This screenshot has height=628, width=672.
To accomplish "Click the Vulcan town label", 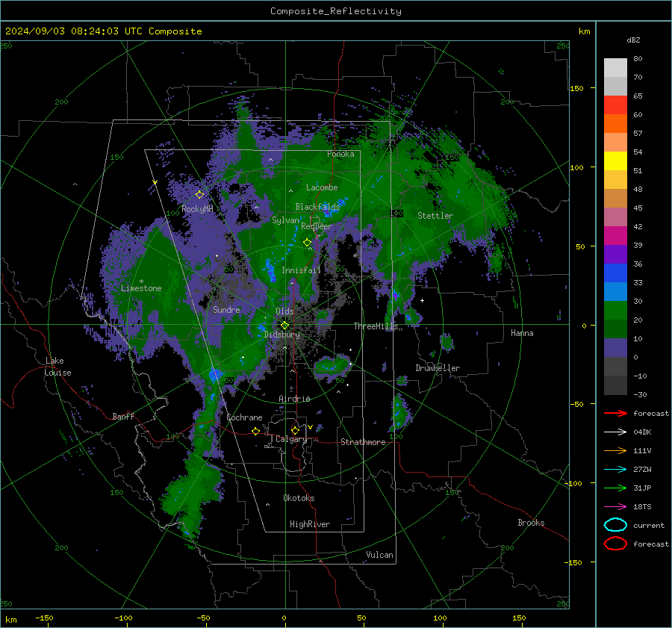I will pyautogui.click(x=379, y=555).
